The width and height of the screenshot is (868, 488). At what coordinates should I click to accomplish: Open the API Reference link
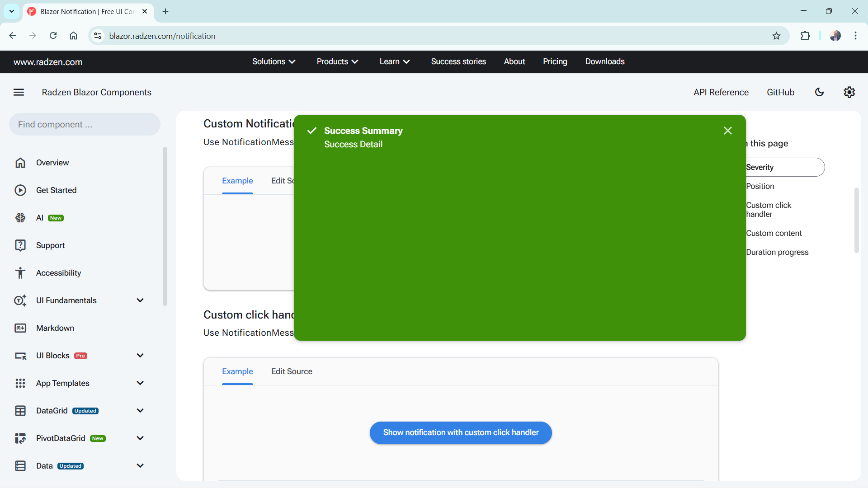click(x=721, y=92)
